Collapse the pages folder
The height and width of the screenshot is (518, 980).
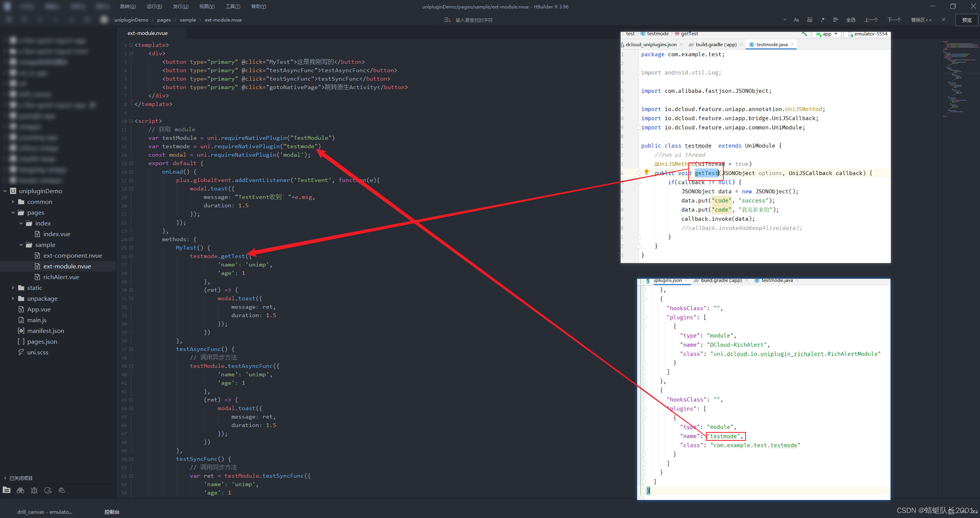coord(13,212)
